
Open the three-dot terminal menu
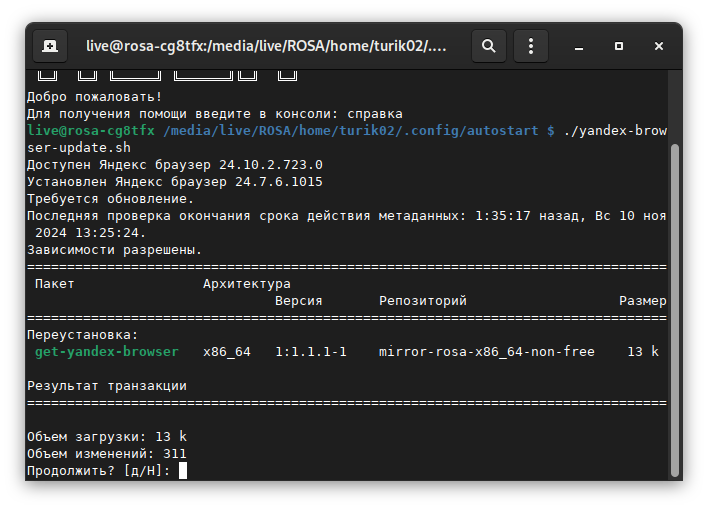(531, 45)
